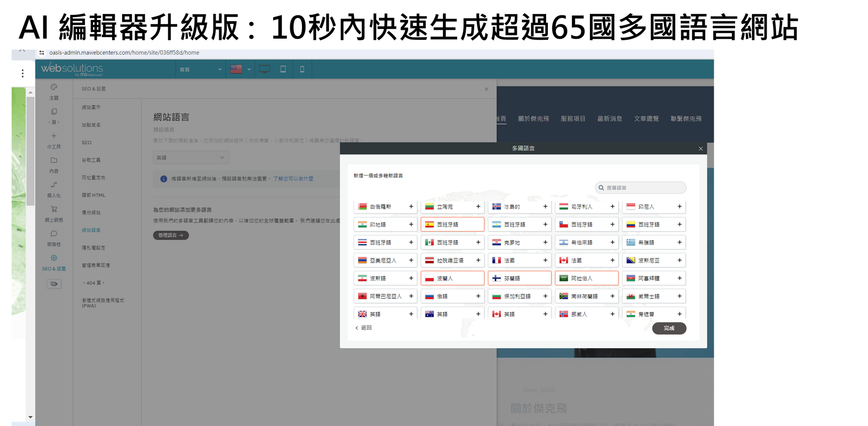Toggle the preview eye button in sidebar

click(x=54, y=284)
